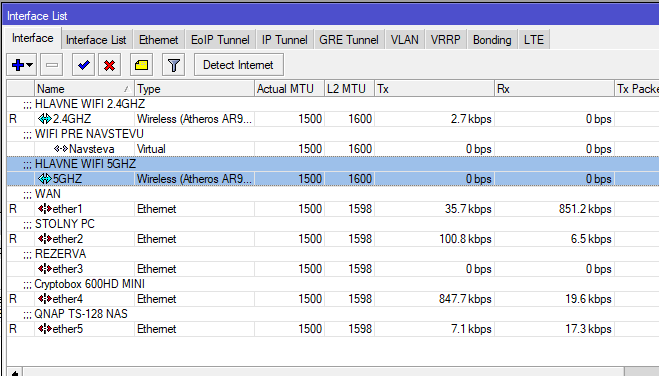The height and width of the screenshot is (376, 659).
Task: Select the ether4 interface name
Action: click(x=68, y=299)
